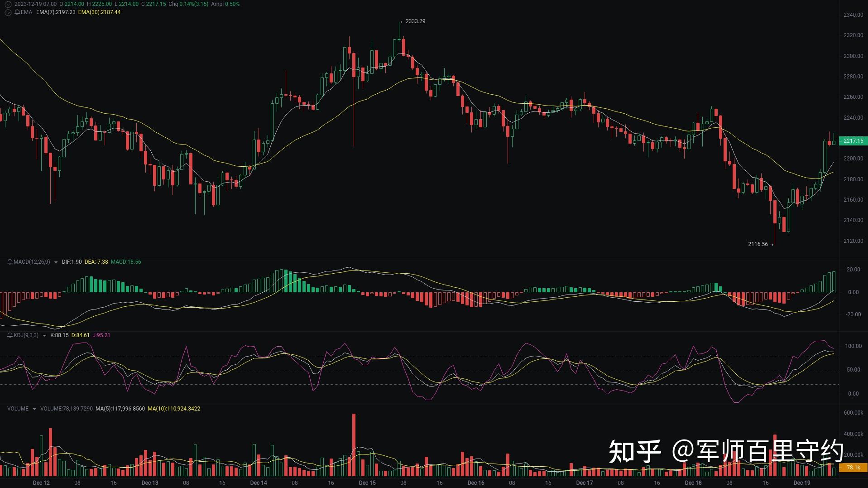The height and width of the screenshot is (488, 868).
Task: Click the yellow D:84.61 value
Action: tap(80, 335)
